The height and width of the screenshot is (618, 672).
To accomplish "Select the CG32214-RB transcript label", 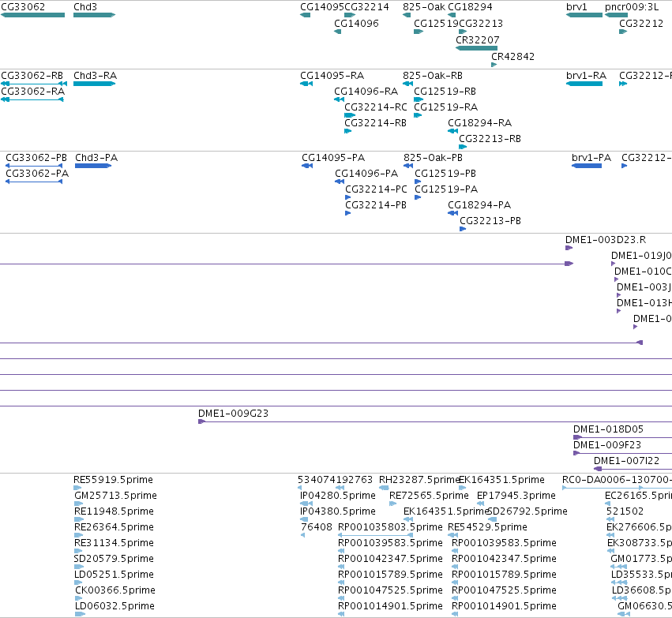I will (x=375, y=123).
